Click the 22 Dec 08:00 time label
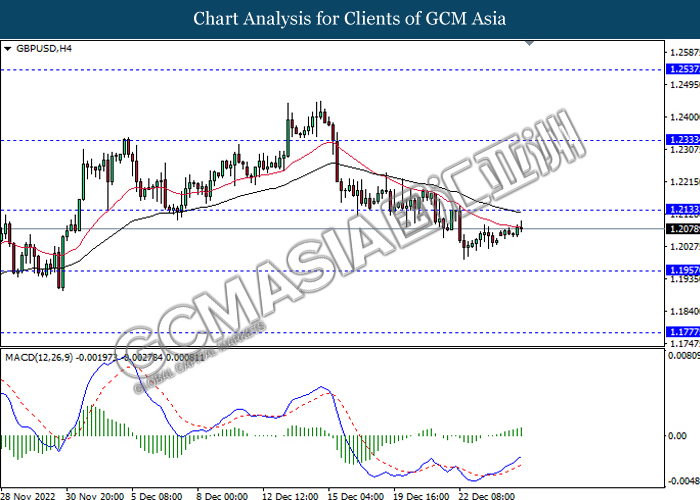 pos(487,496)
